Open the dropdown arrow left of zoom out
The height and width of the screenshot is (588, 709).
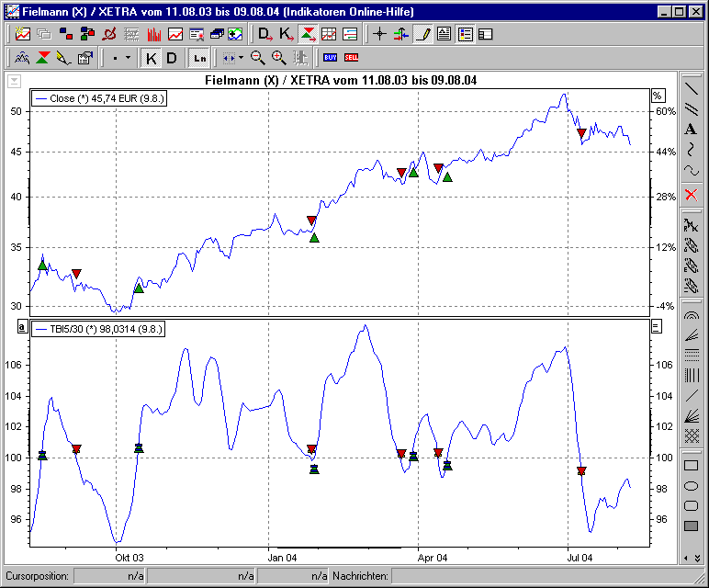pyautogui.click(x=241, y=58)
